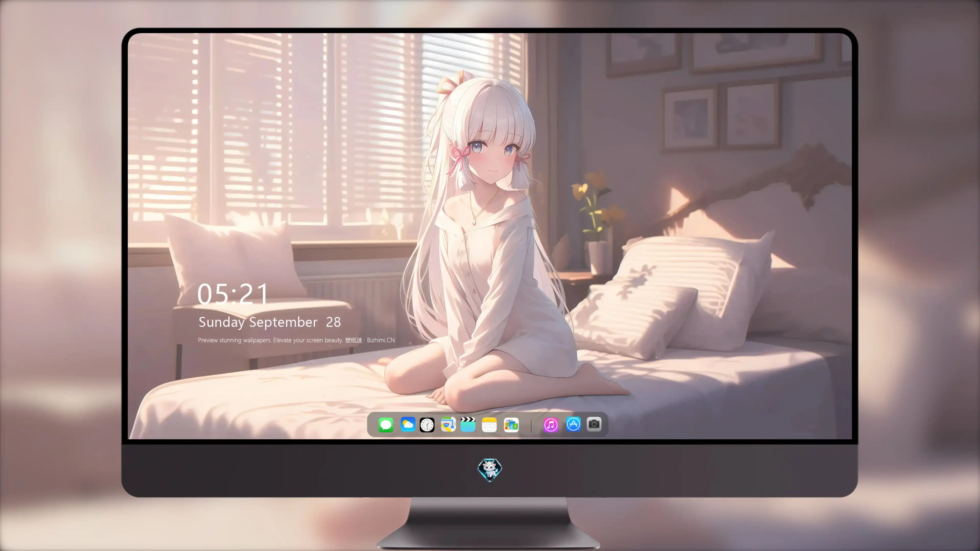Click the Sunday September 28 date text
This screenshot has width=980, height=551.
coord(270,322)
